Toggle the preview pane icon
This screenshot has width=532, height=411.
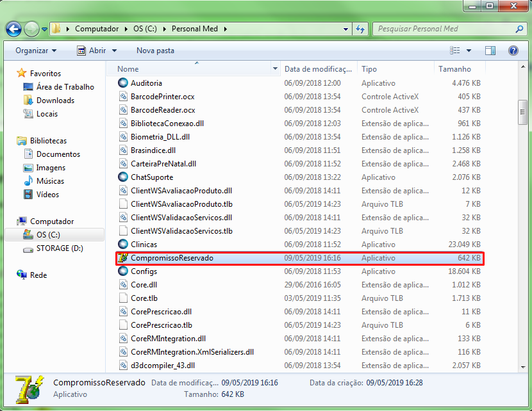tap(490, 51)
